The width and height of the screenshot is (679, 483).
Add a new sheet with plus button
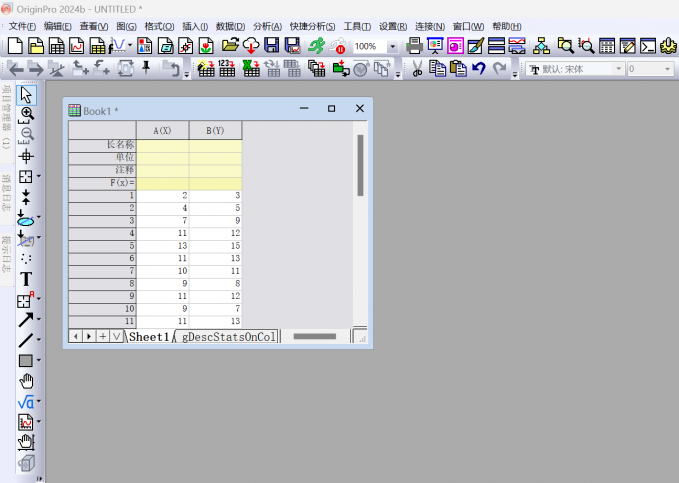click(x=103, y=336)
